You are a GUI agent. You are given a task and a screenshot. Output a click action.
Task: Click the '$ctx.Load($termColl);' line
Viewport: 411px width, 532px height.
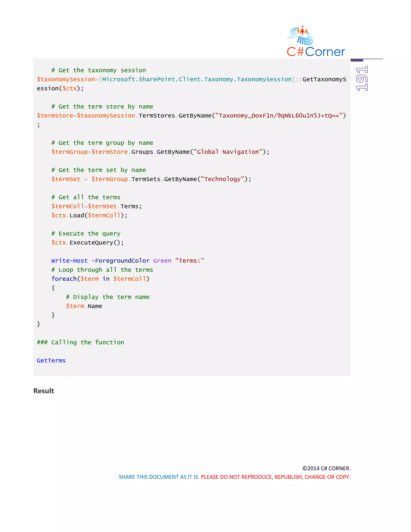(89, 215)
